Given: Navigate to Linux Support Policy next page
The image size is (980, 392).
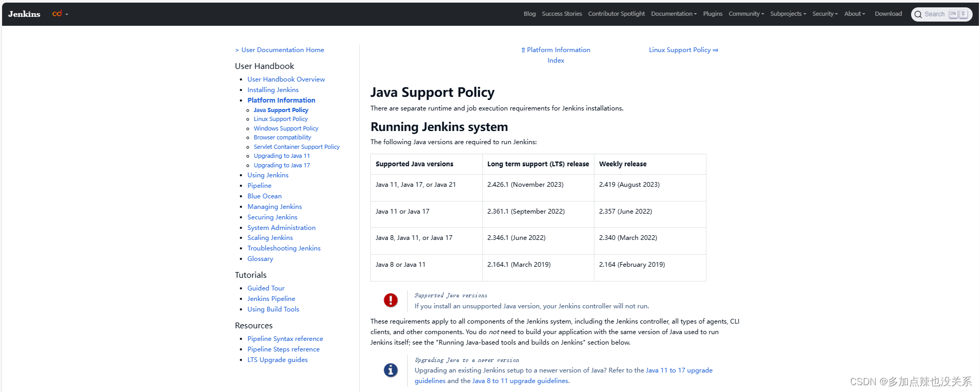Looking at the screenshot, I should (683, 50).
